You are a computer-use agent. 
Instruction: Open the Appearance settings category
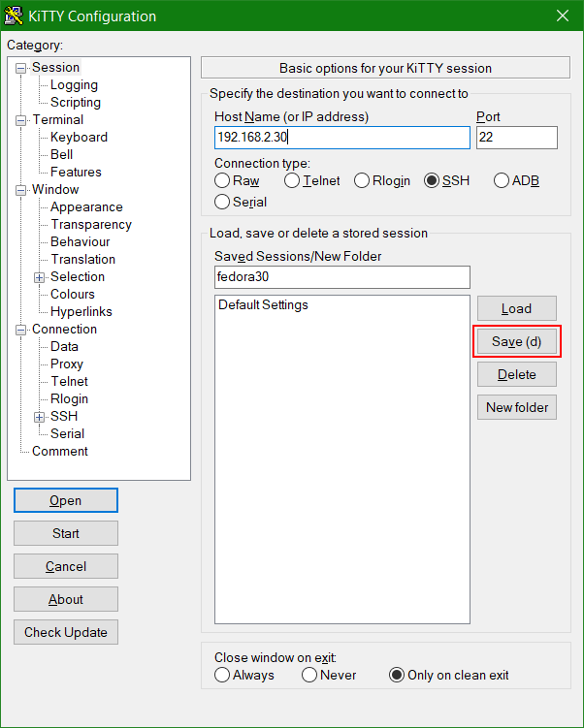[x=86, y=207]
